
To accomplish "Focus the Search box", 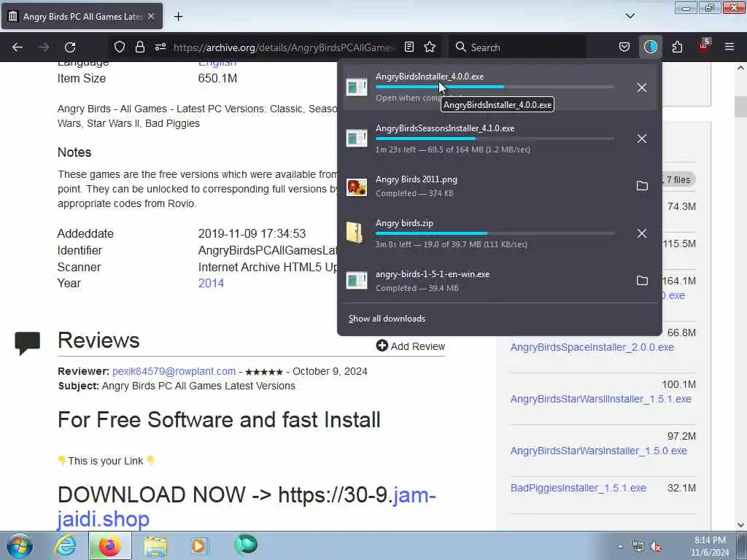I will (517, 47).
